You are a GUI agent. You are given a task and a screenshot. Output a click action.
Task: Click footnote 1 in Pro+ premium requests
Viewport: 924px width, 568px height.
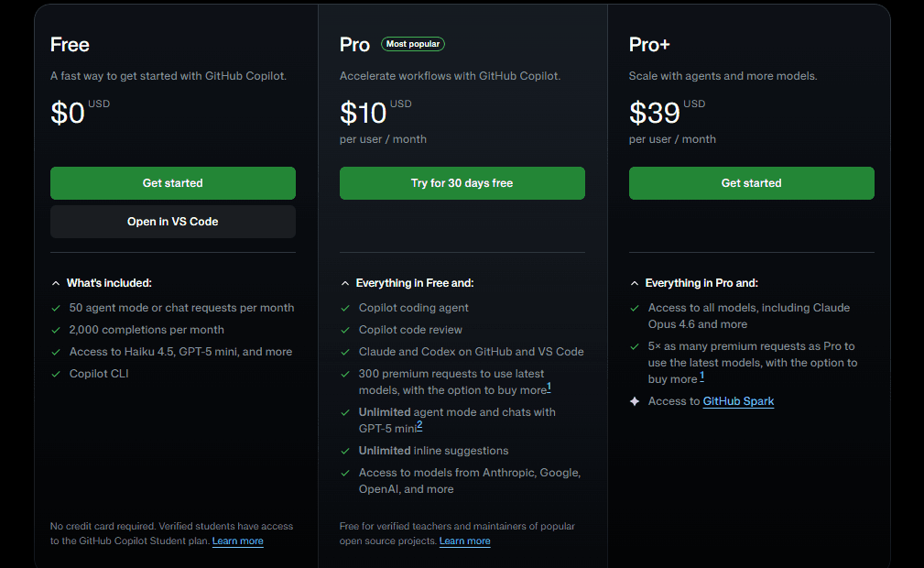tap(702, 376)
